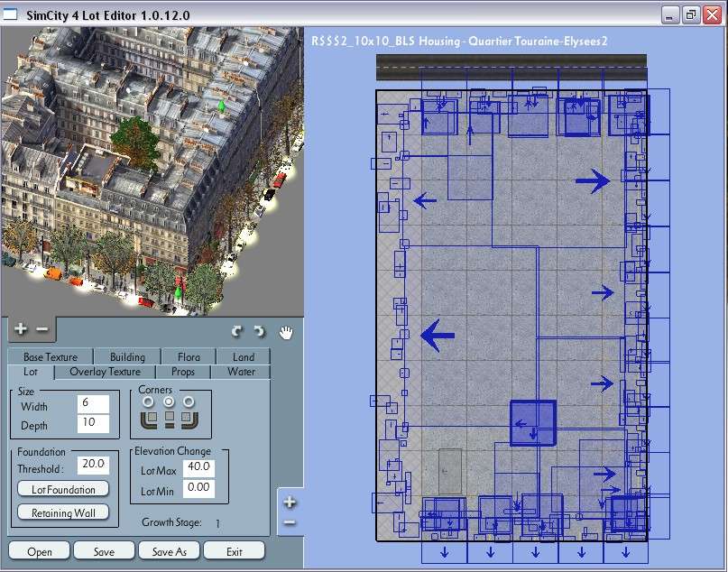The width and height of the screenshot is (728, 572).
Task: Click the Lot Editor title bar app icon
Action: point(10,14)
